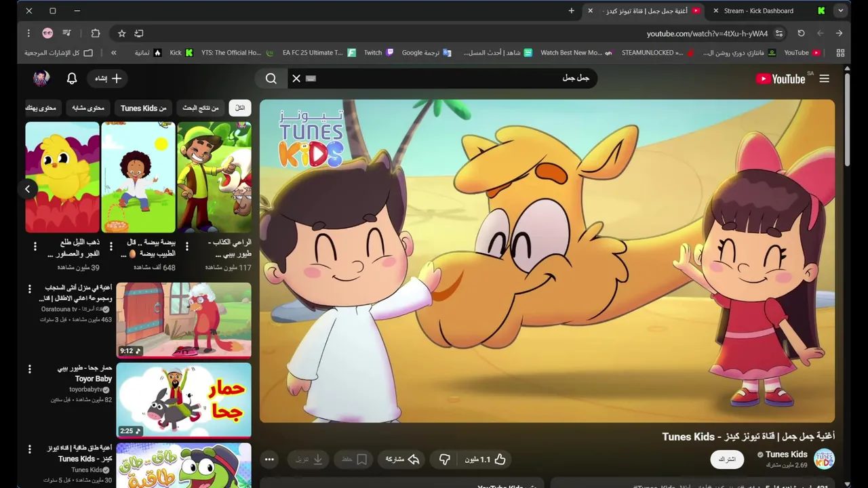Open yellow chick ذهب الليل short

[x=62, y=177]
